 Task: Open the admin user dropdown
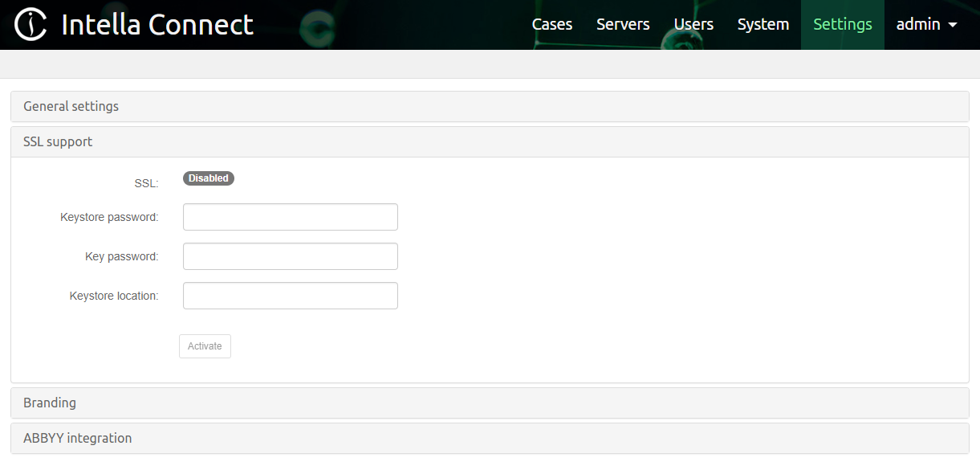[x=926, y=25]
